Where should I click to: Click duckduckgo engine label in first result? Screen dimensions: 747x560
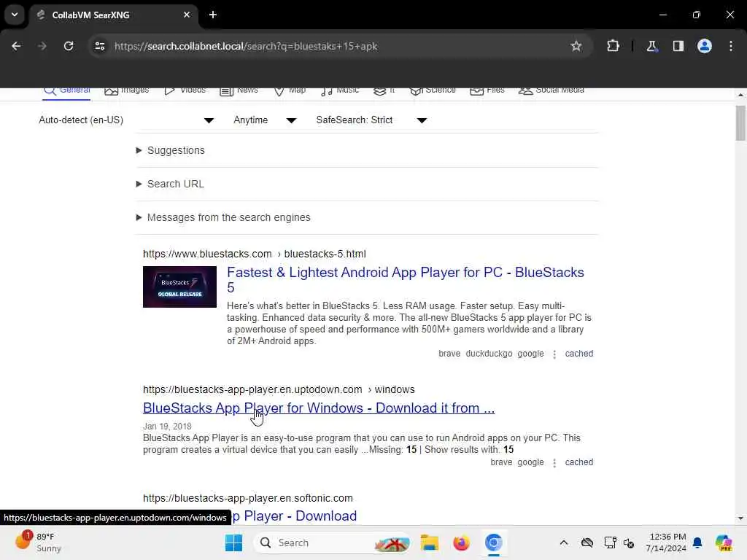point(489,354)
